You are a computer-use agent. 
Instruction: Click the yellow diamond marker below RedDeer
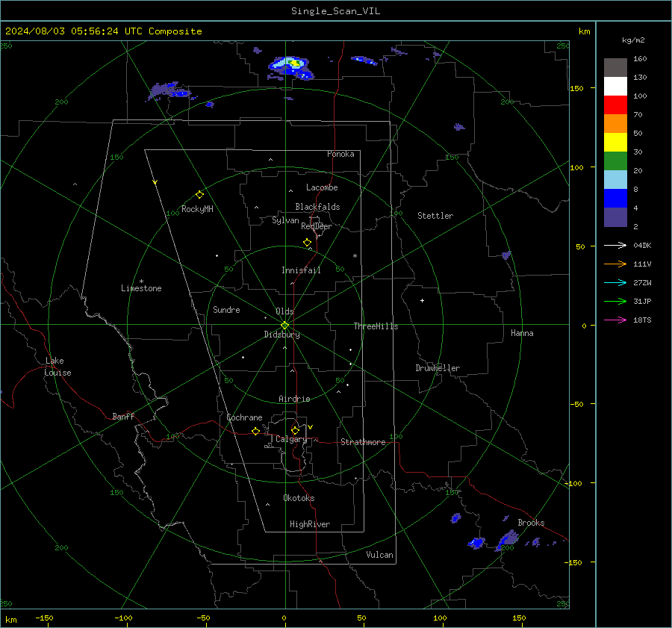tap(307, 243)
